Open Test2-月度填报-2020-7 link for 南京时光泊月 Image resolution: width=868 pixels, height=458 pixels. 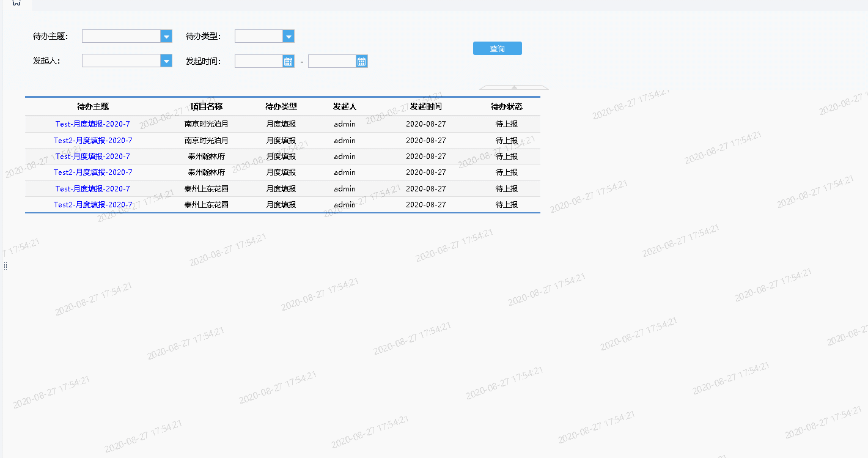[x=93, y=141]
